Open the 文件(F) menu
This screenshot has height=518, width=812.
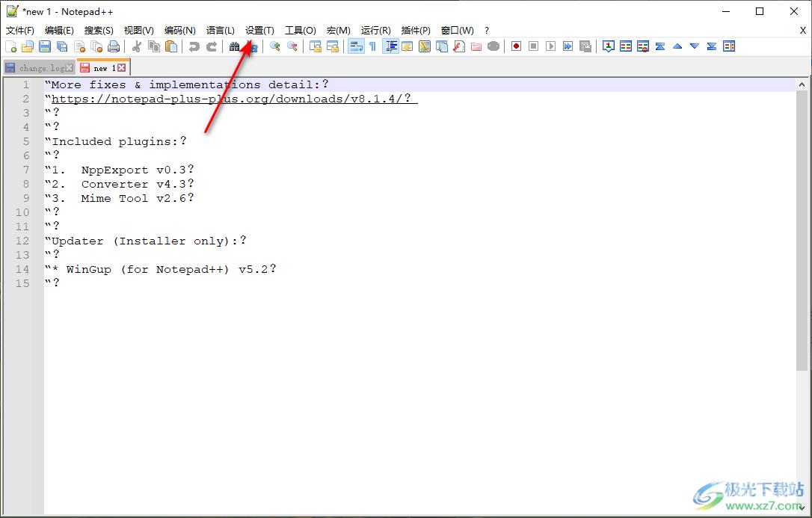20,31
